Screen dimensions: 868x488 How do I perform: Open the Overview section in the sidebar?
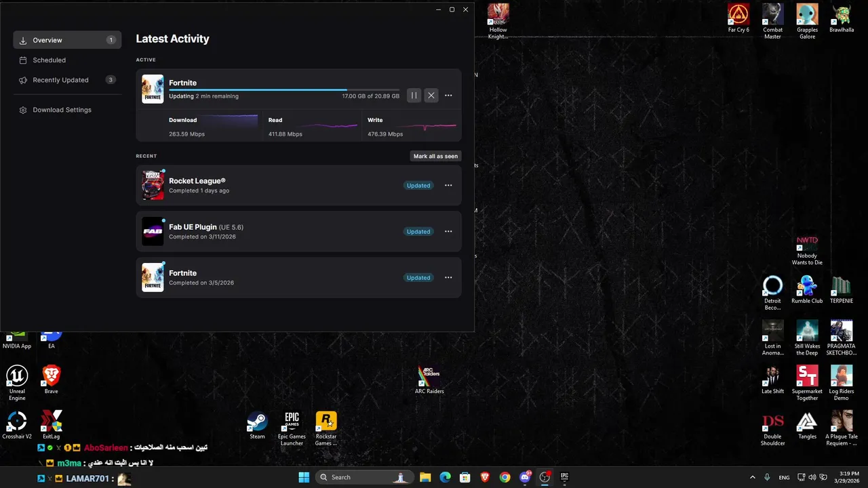point(67,40)
